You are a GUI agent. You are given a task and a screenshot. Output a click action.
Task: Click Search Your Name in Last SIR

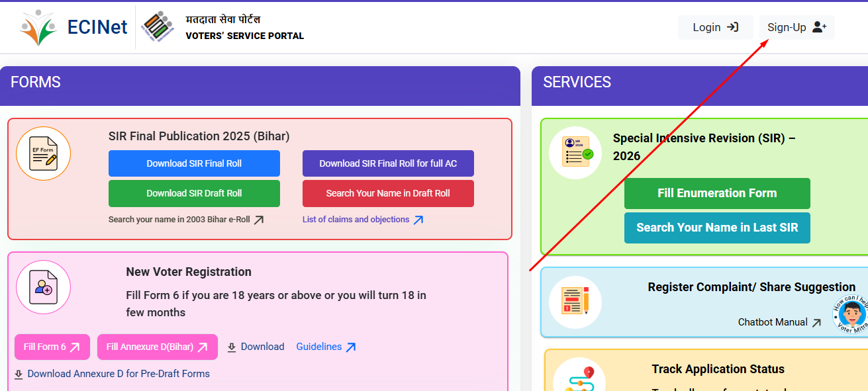(x=717, y=228)
